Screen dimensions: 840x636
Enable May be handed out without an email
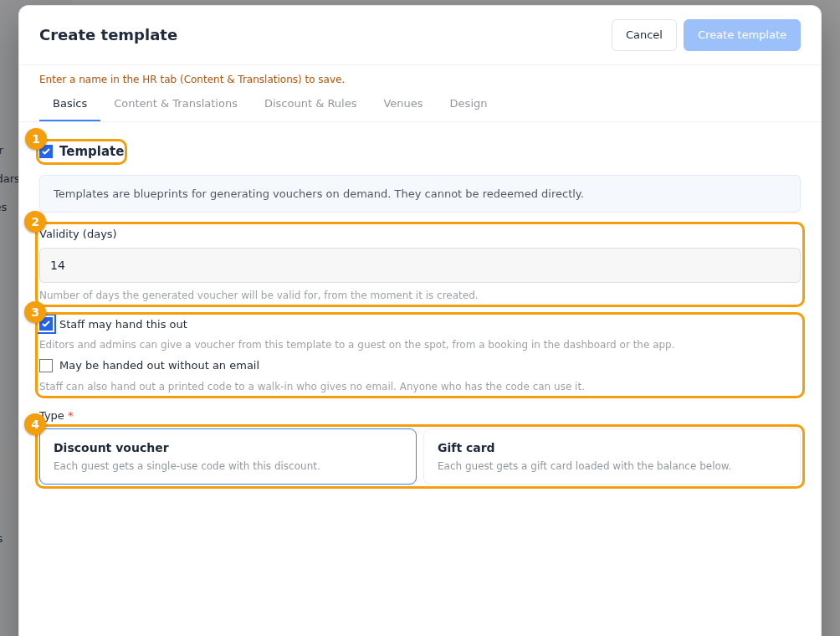(46, 366)
